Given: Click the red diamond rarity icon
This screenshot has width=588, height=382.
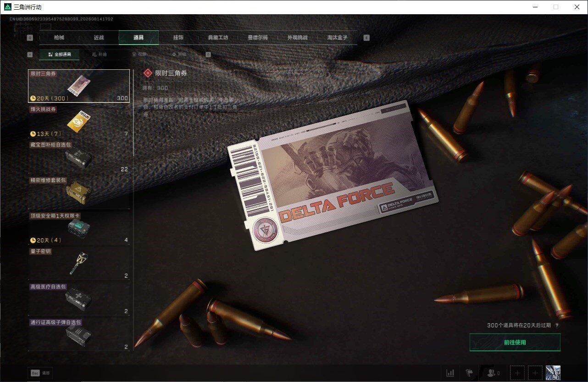Looking at the screenshot, I should 148,73.
